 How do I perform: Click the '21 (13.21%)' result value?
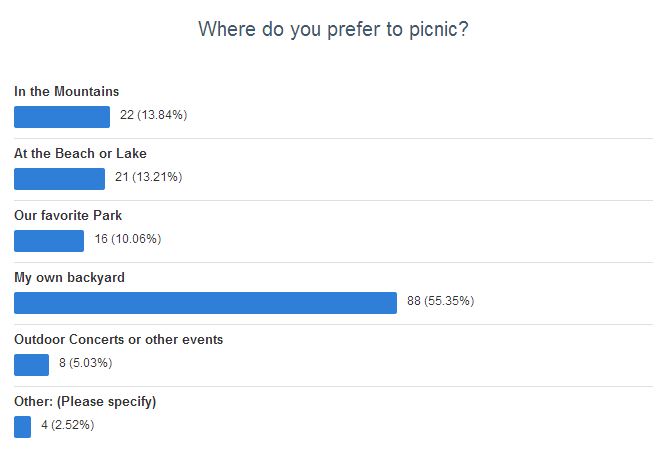click(x=148, y=177)
